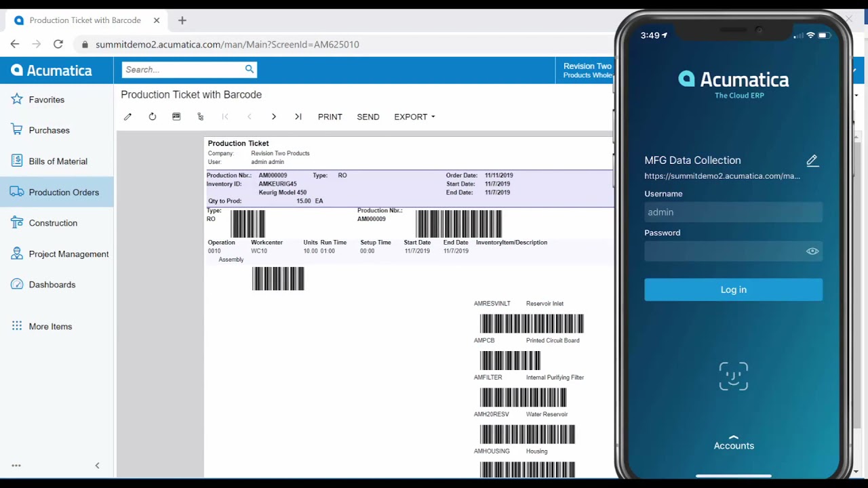The image size is (868, 488).
Task: Expand Accounts panel on phone
Action: (x=734, y=443)
